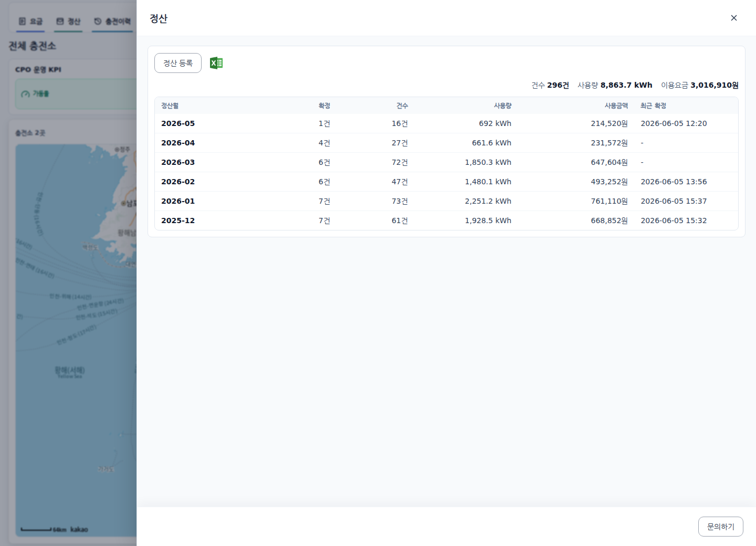
Task: Click the 214,520원 amount cell
Action: tap(610, 123)
